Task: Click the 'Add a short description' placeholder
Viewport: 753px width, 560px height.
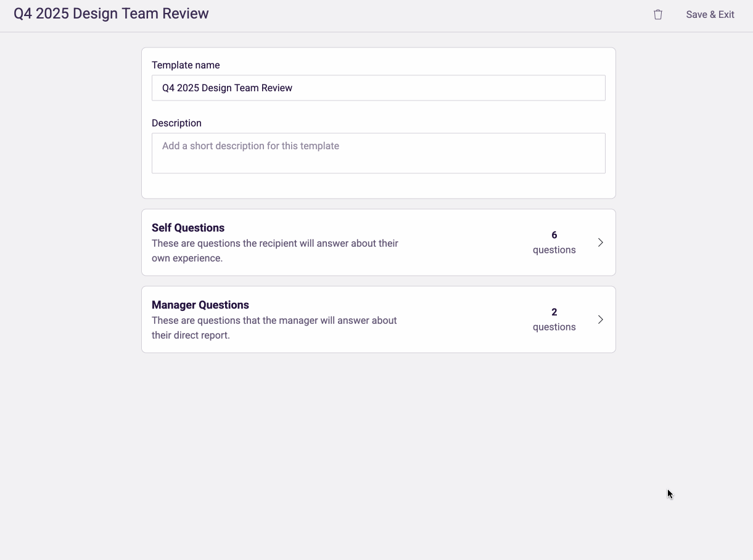Action: 250,146
